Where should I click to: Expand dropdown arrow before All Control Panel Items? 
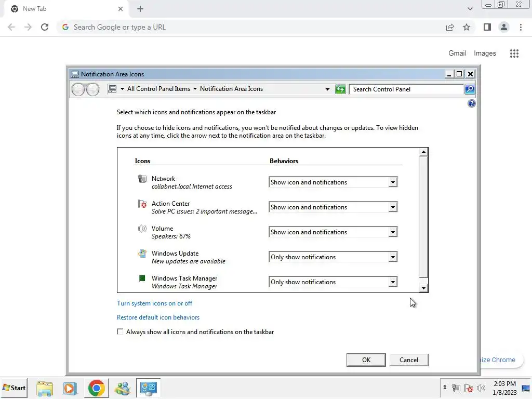(x=122, y=89)
